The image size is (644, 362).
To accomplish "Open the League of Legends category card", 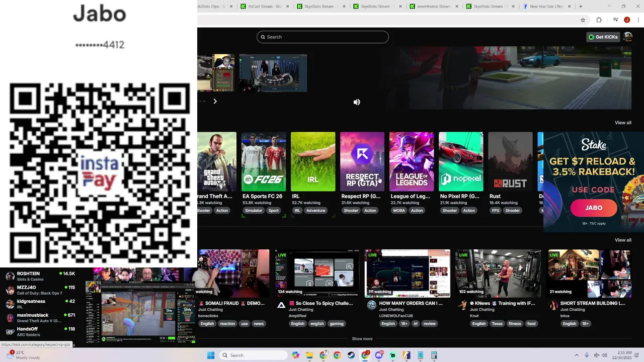I will tap(412, 162).
